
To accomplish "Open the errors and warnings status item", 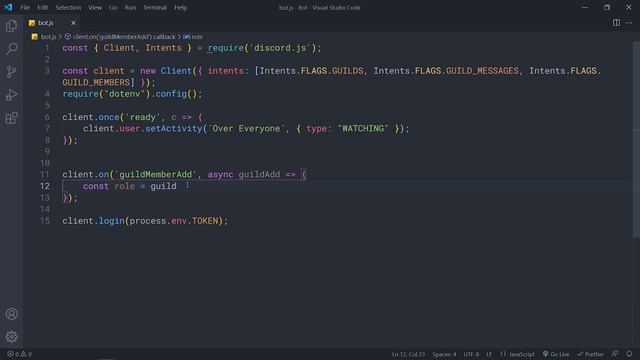I will [19, 354].
